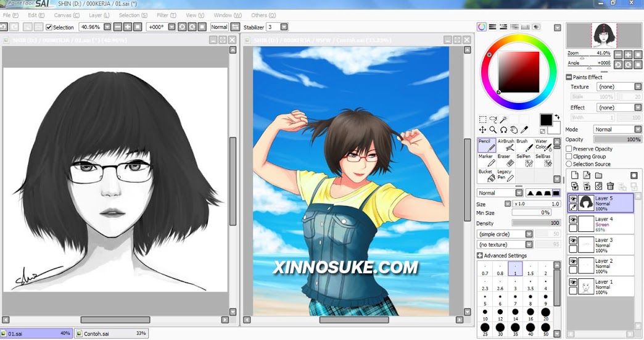Image resolution: width=644 pixels, height=340 pixels.
Task: Adjust the brush Density slider
Action: click(x=536, y=223)
